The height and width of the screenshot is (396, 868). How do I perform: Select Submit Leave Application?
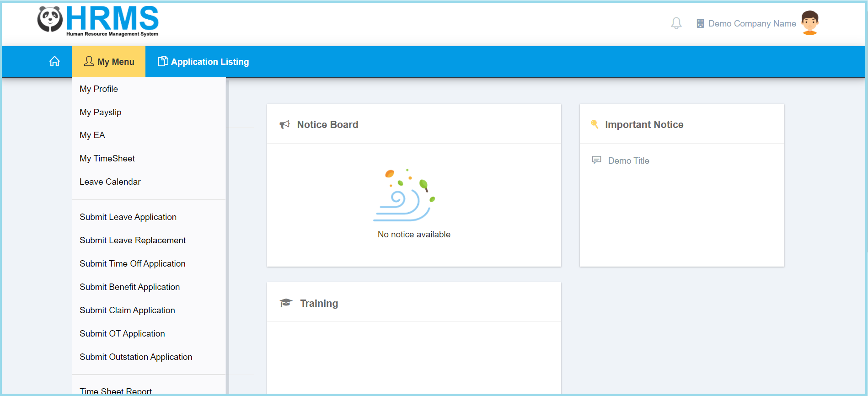pyautogui.click(x=128, y=217)
